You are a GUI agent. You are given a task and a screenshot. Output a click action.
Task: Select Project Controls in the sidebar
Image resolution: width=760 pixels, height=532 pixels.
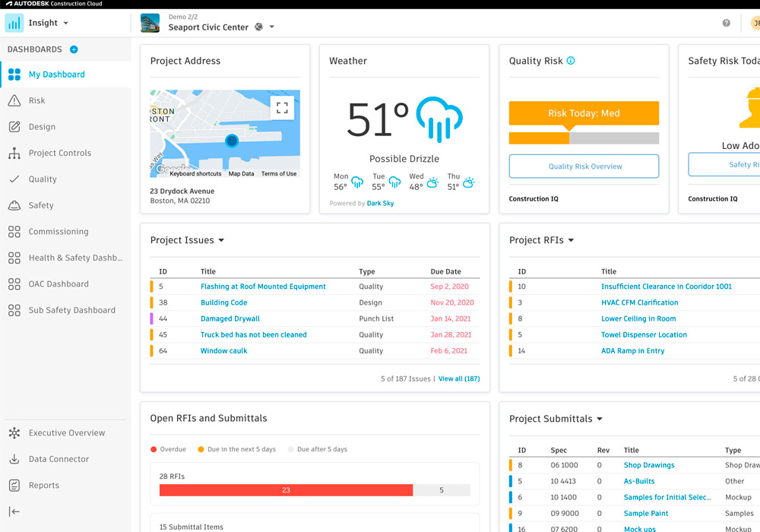click(x=59, y=153)
